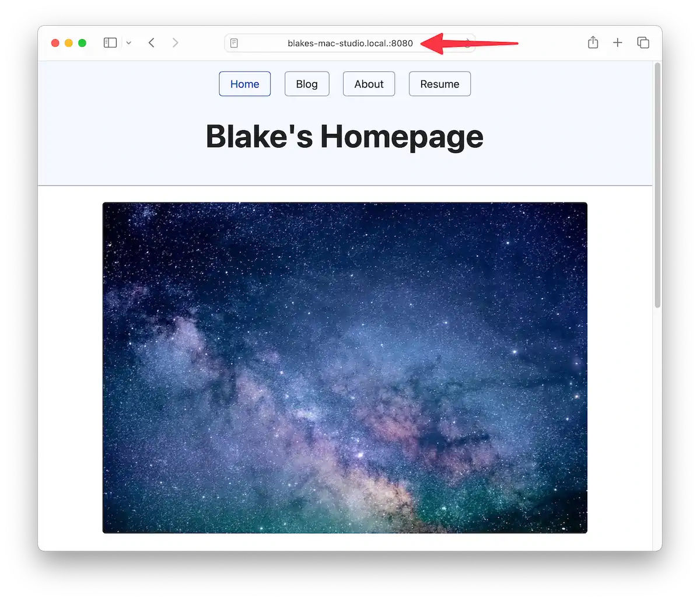Select the Home navigation tab

tap(244, 83)
